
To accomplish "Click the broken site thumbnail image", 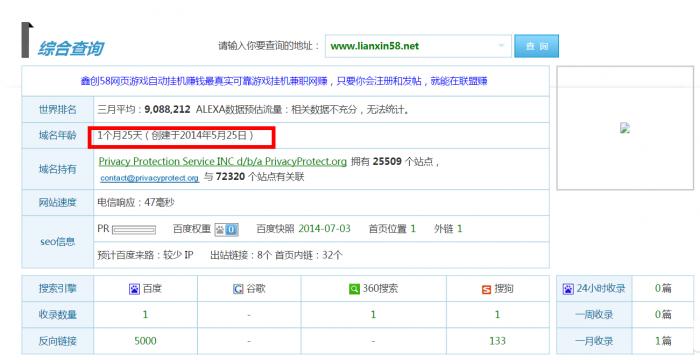I will (625, 128).
